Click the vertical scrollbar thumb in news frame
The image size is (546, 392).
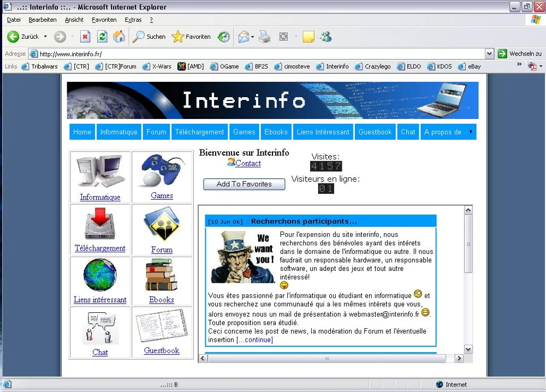click(x=468, y=243)
